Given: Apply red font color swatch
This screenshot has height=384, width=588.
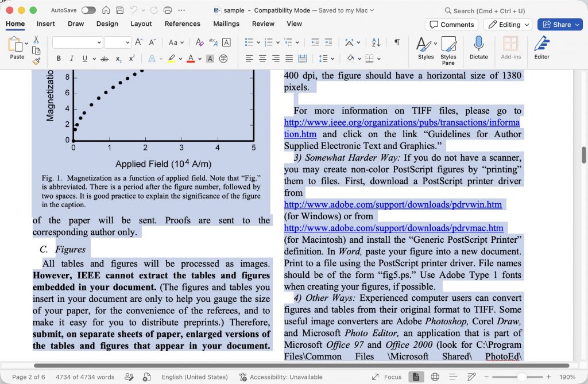Looking at the screenshot, I should pyautogui.click(x=191, y=59).
